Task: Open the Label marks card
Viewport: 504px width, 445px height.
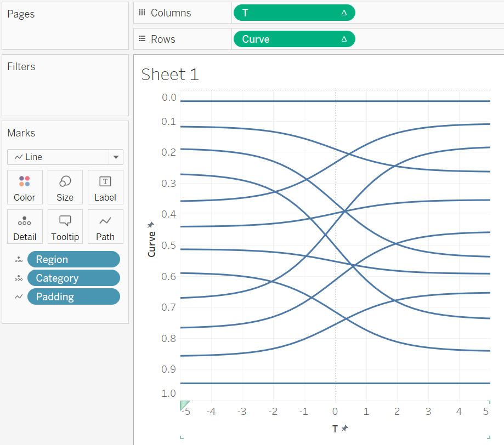Action: point(105,187)
